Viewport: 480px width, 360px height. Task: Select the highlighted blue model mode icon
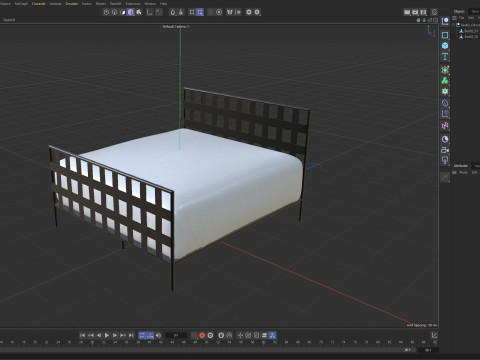coord(131,12)
